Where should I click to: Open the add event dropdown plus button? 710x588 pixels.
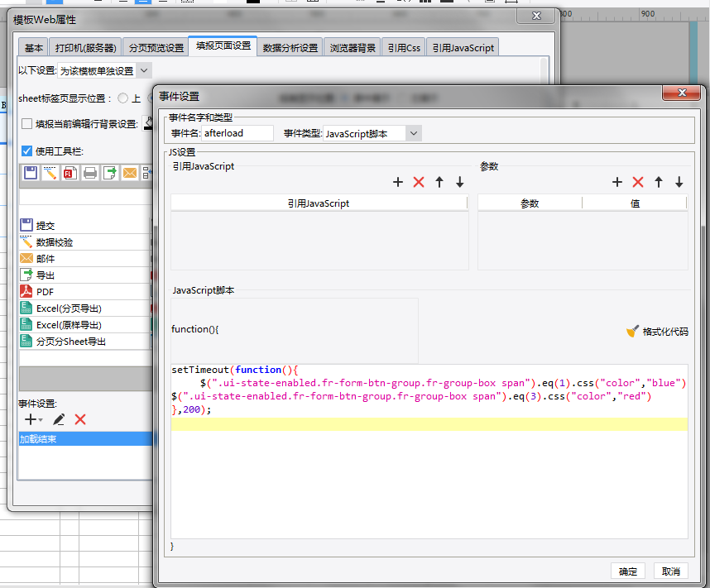click(x=33, y=419)
